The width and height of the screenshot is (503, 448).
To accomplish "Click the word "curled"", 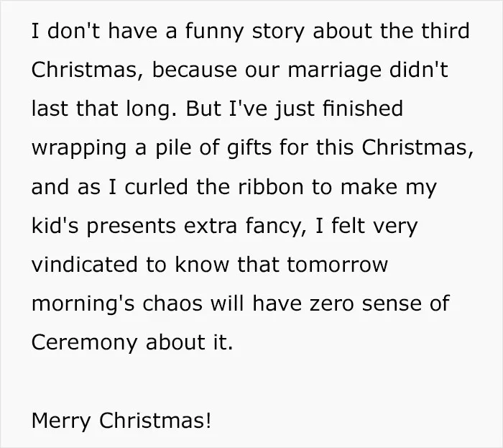I will click(x=156, y=187).
